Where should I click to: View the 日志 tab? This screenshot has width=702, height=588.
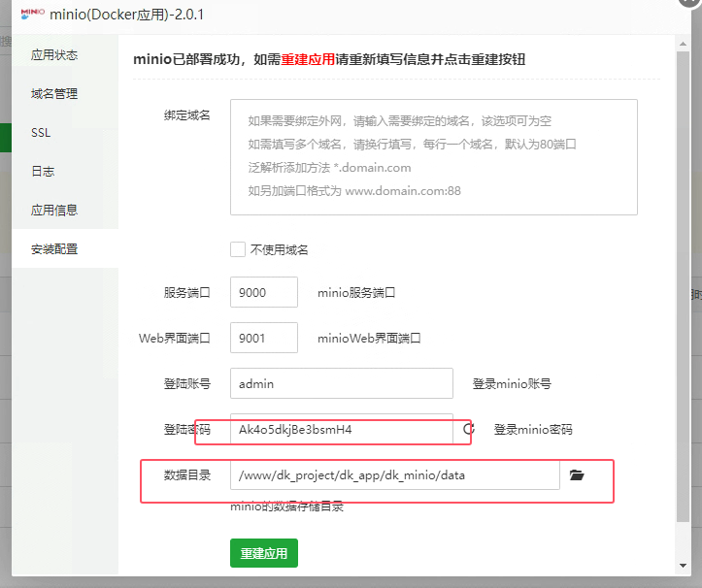point(65,172)
